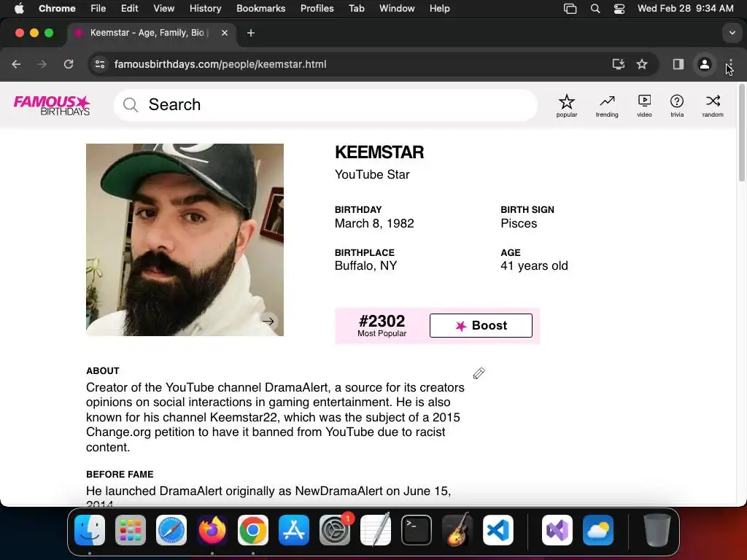Open the Window menu
The image size is (747, 560).
pyautogui.click(x=397, y=9)
